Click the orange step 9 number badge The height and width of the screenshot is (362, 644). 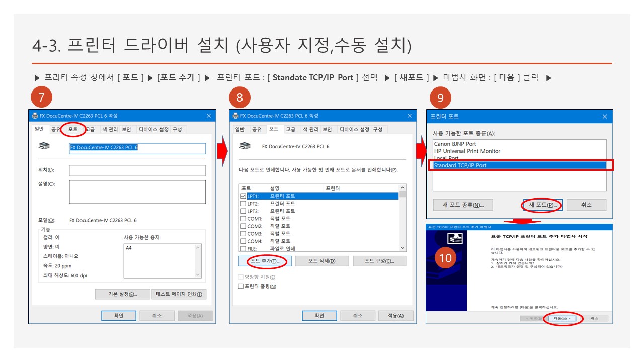[x=440, y=98]
